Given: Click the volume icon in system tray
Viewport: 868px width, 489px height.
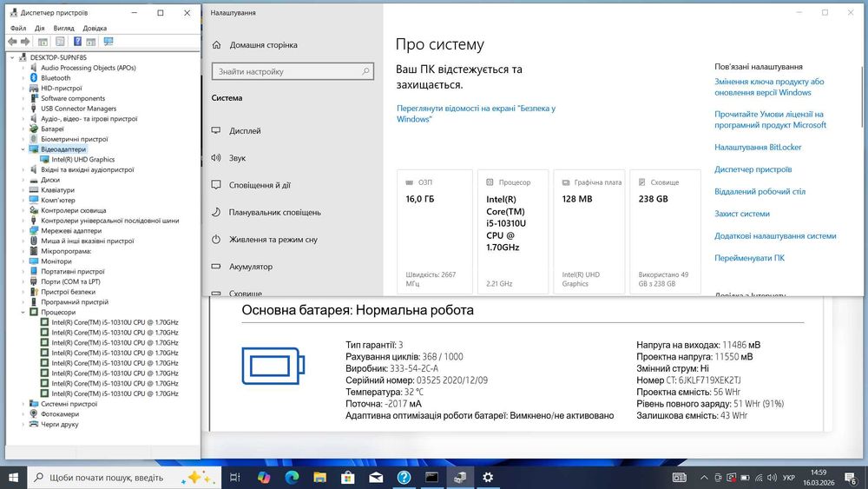Looking at the screenshot, I should click(x=772, y=478).
